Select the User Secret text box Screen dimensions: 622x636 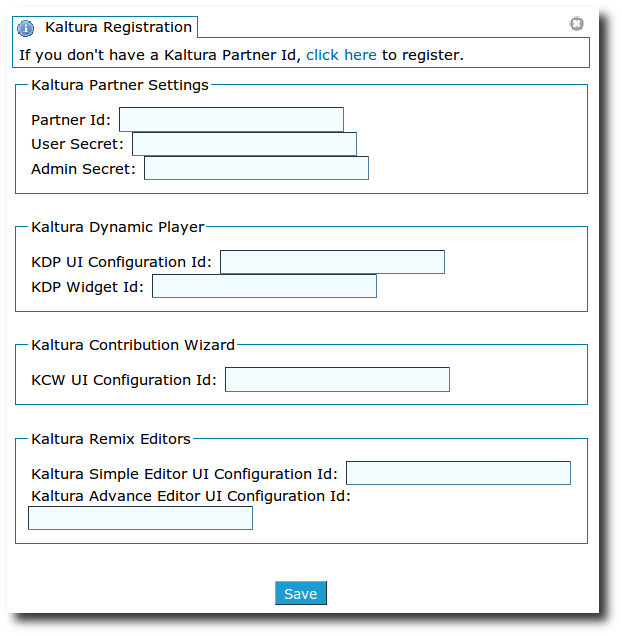tap(244, 144)
